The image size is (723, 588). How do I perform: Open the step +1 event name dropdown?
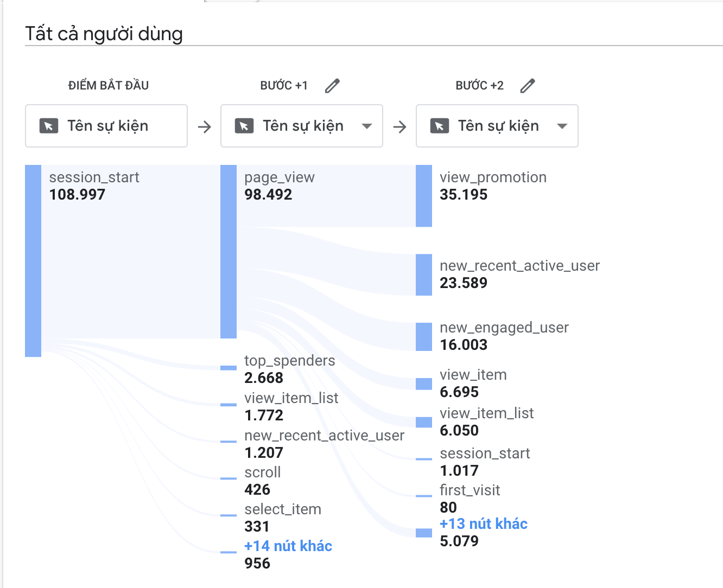[302, 126]
